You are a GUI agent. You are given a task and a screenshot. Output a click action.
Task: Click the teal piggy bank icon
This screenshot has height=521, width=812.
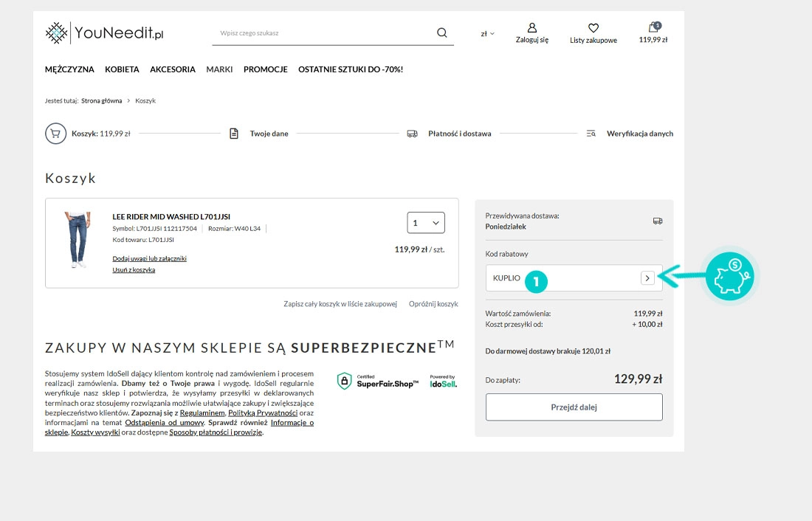tap(729, 277)
